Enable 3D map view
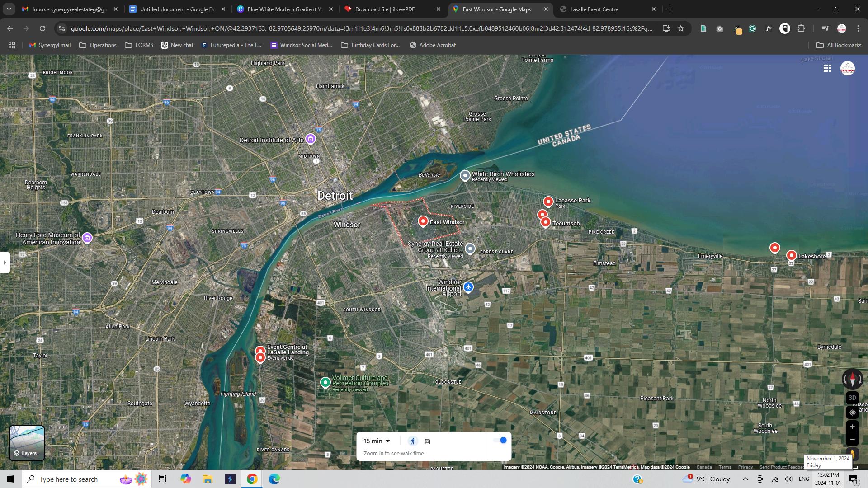The image size is (868, 488). (x=852, y=398)
